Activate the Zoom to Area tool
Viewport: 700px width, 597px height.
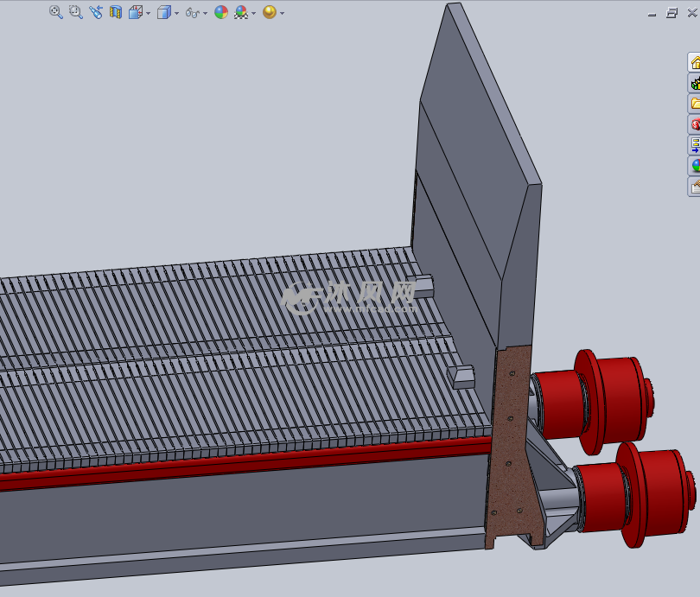click(x=76, y=12)
